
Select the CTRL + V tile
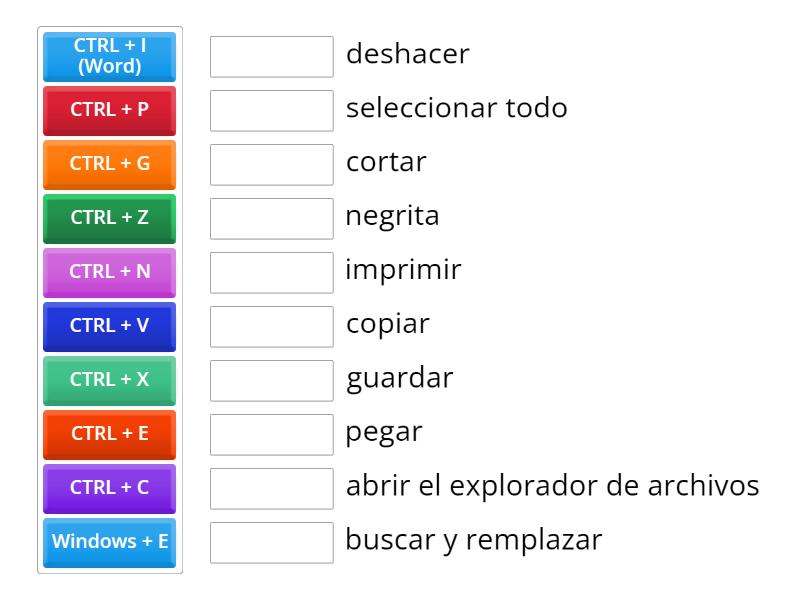click(x=109, y=326)
